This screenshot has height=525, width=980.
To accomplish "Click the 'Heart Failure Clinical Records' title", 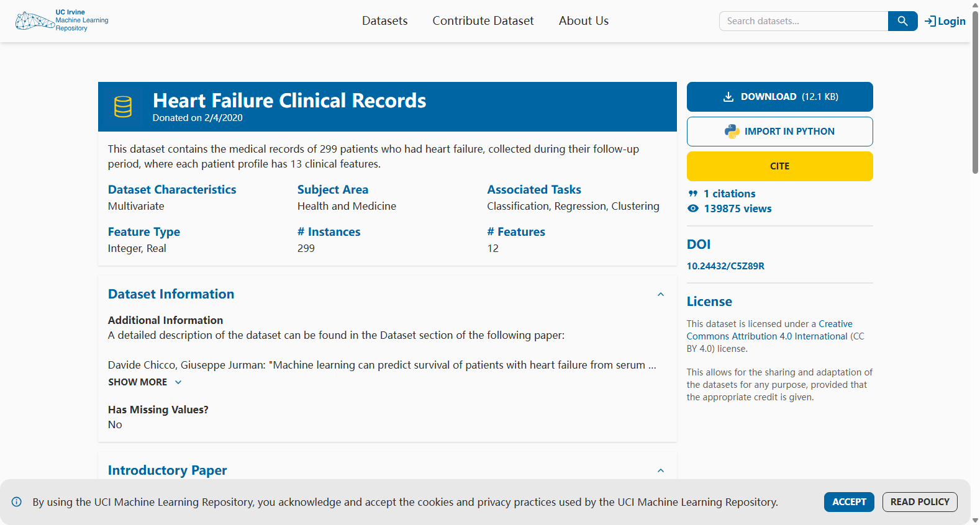I will 289,101.
